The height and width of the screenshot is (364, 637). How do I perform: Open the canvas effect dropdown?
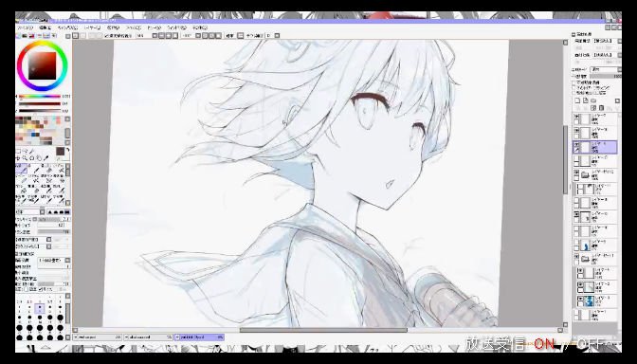pos(607,55)
